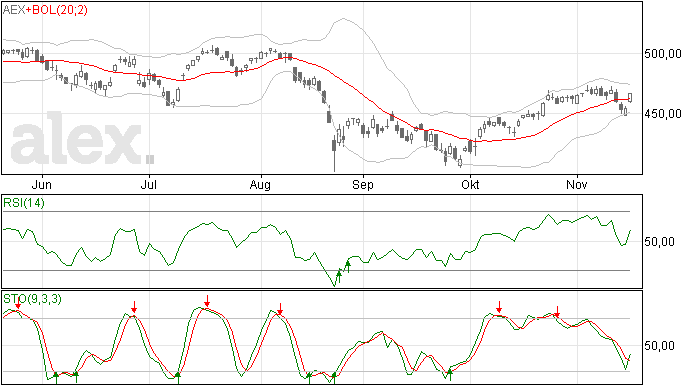
Task: Click the first red sell arrow in STO panel
Action: [18, 304]
